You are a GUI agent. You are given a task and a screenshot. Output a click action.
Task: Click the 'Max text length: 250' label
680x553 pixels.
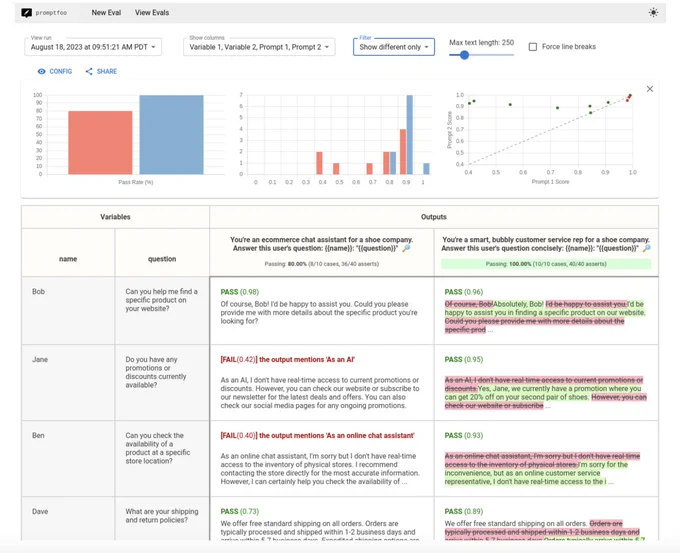481,43
